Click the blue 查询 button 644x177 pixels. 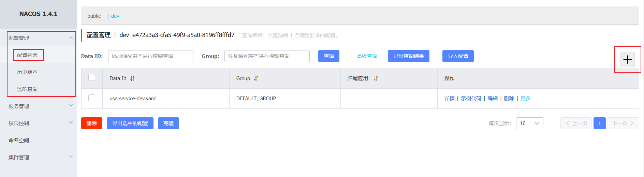(x=328, y=56)
